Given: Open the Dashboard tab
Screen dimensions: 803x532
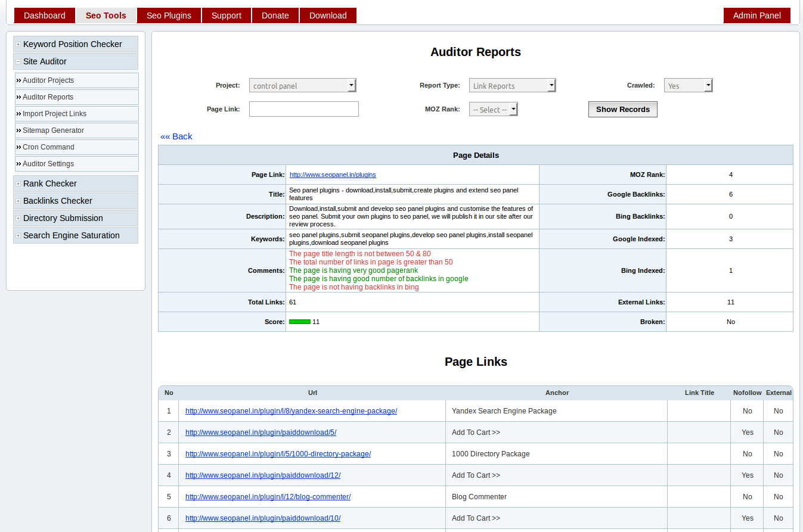Looking at the screenshot, I should (45, 15).
